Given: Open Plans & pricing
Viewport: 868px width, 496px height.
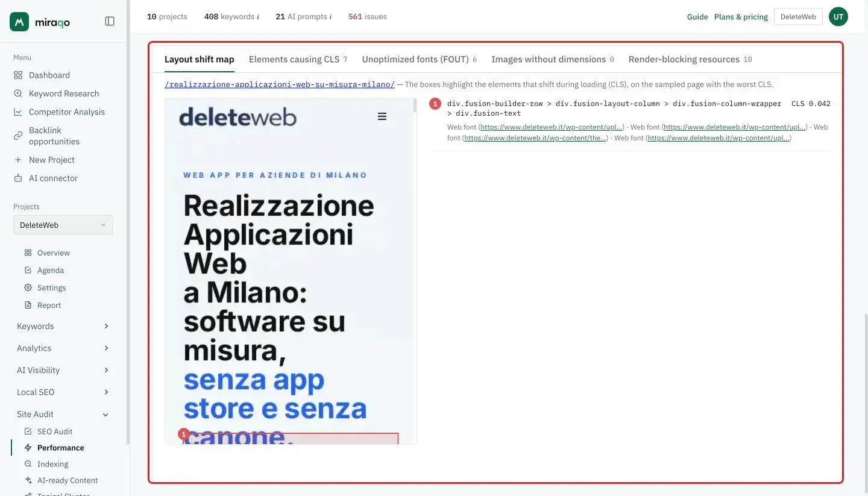Looking at the screenshot, I should pos(741,17).
